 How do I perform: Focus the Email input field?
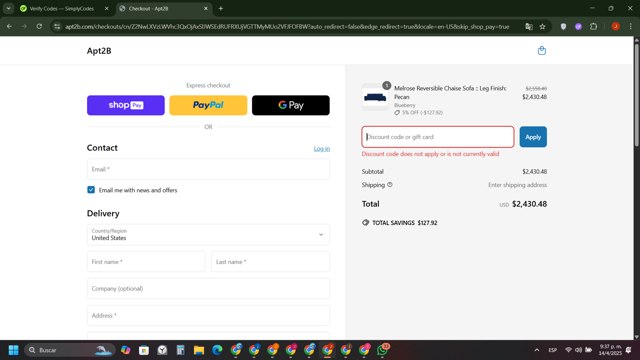point(208,169)
